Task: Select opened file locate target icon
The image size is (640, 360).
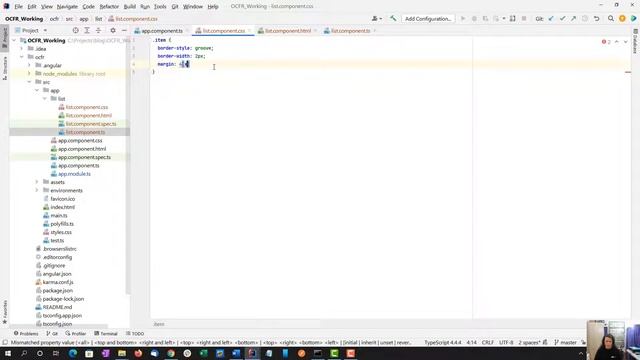Action: point(76,30)
